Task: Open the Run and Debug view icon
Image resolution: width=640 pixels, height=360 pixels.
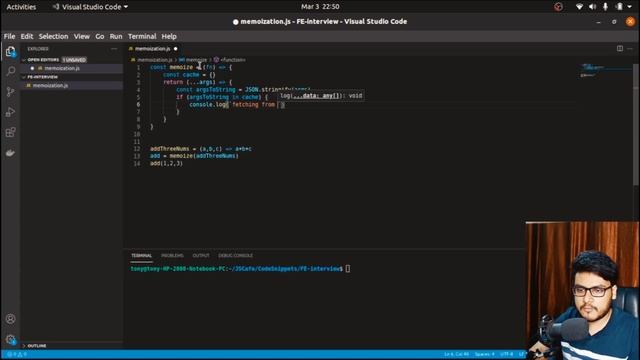Action: pyautogui.click(x=11, y=112)
